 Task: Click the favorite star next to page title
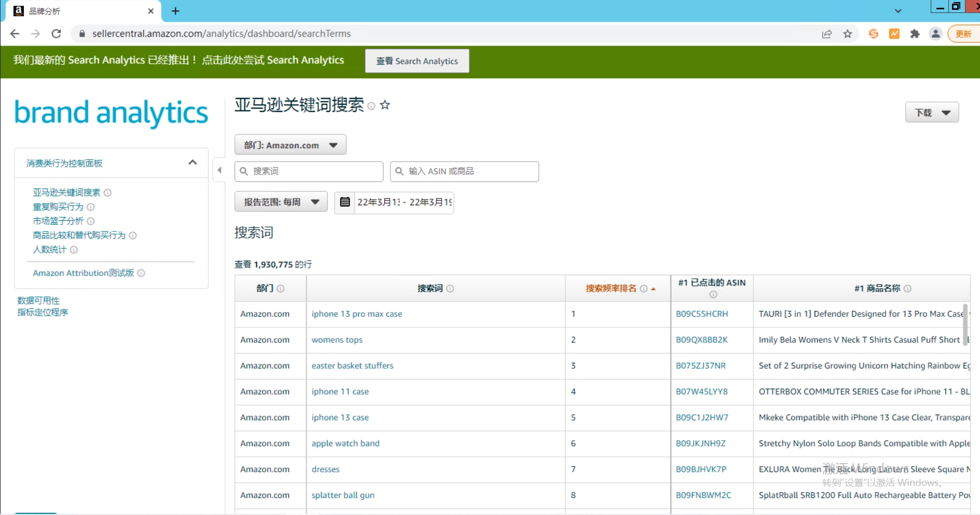click(385, 105)
